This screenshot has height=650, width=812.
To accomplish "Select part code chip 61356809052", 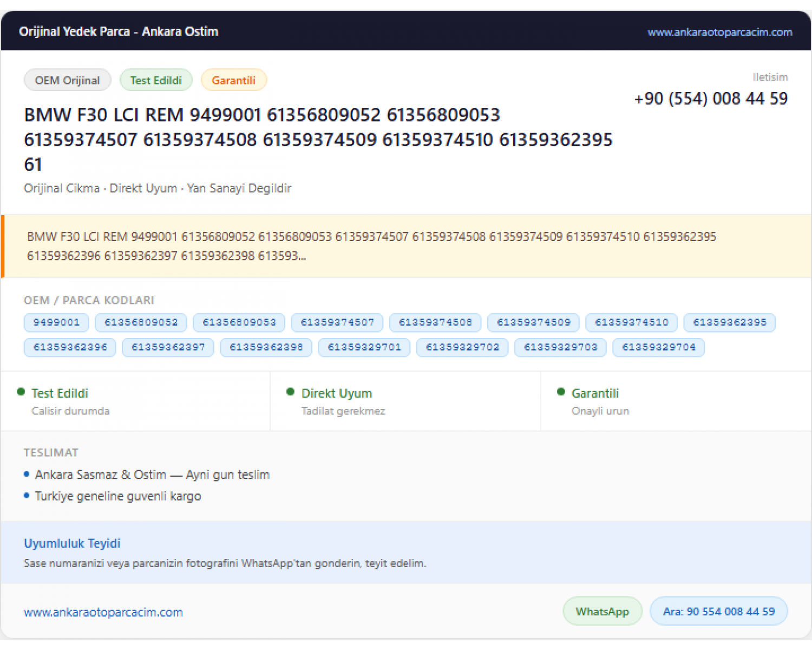I will [141, 322].
